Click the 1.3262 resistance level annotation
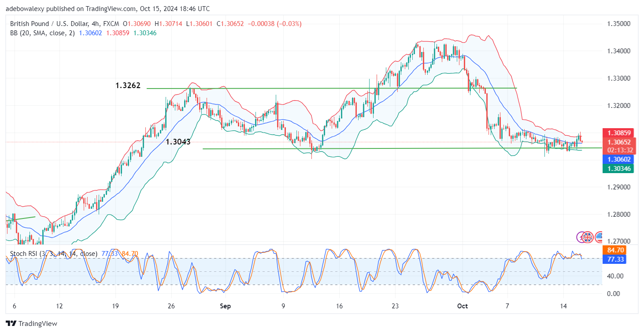 128,86
